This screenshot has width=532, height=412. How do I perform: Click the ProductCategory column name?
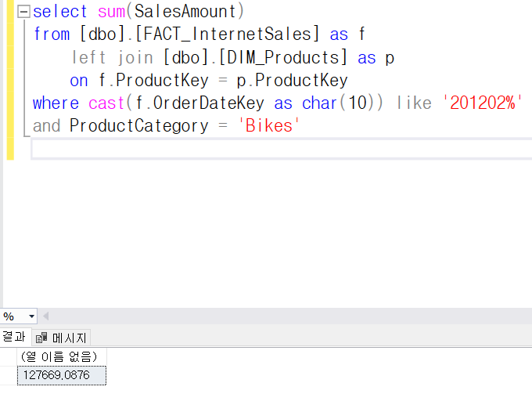[139, 126]
